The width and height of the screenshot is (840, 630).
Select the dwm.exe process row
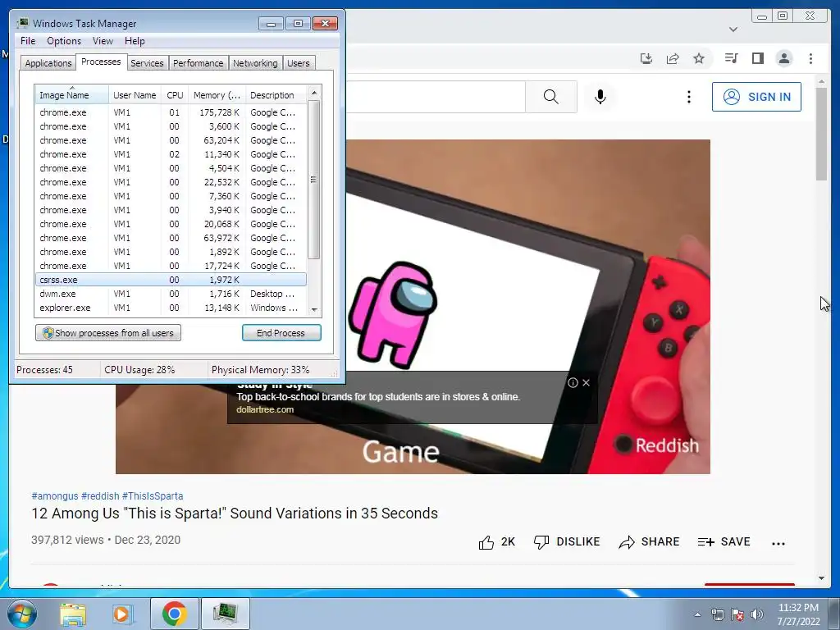coord(171,294)
